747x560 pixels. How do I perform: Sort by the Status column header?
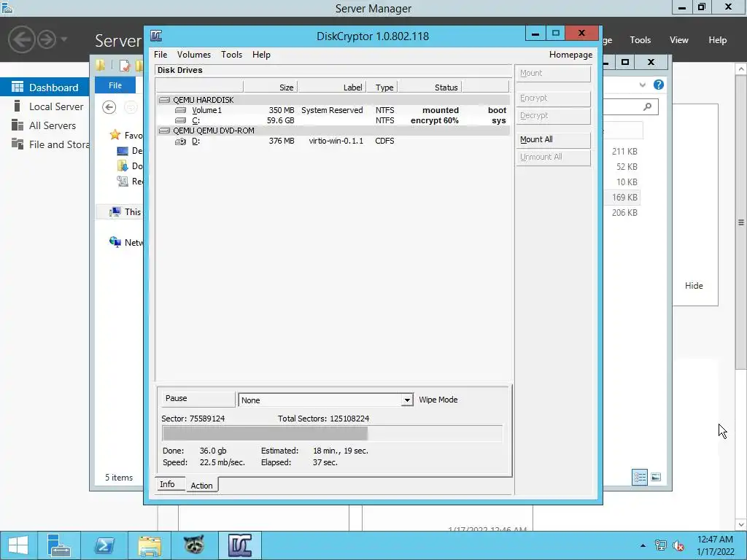tap(429, 87)
